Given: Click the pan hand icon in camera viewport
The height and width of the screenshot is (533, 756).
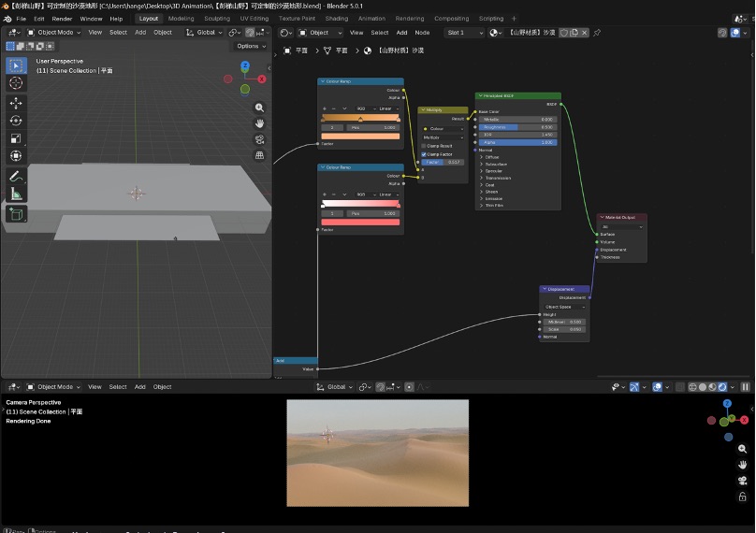Looking at the screenshot, I should (x=743, y=465).
